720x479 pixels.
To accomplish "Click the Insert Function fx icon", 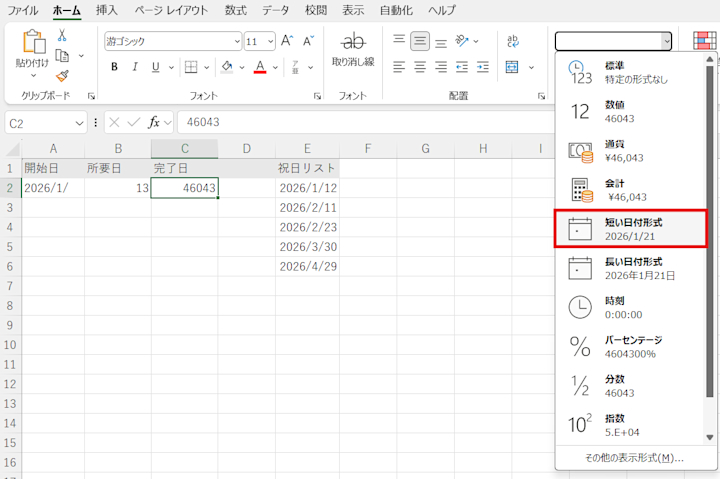I will coord(154,122).
